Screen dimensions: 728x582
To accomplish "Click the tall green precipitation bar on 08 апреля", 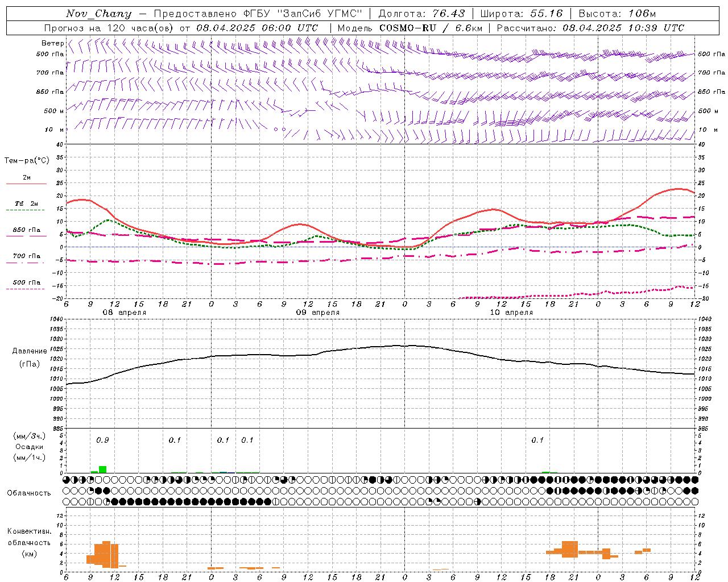I will [102, 469].
